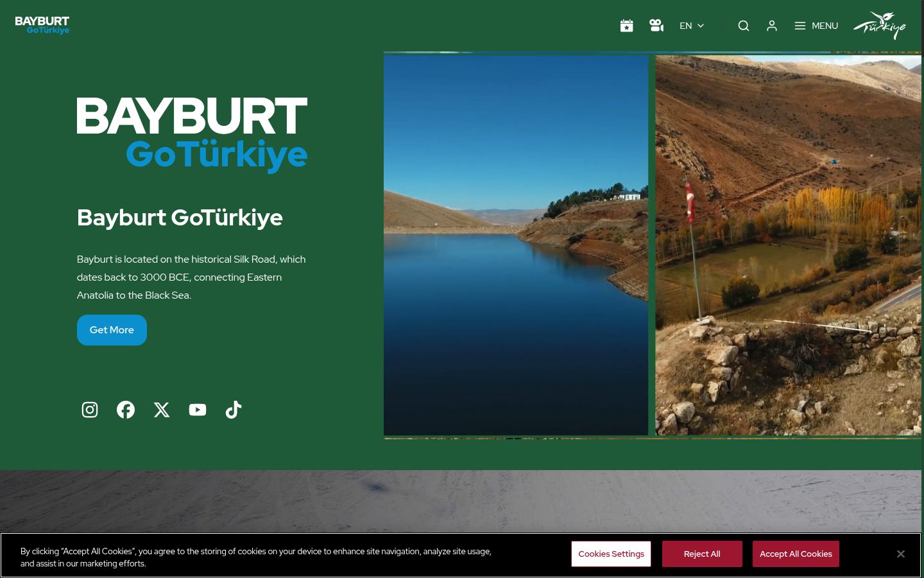Click the Bayburt GoTürkiye header logo
924x578 pixels.
point(42,25)
